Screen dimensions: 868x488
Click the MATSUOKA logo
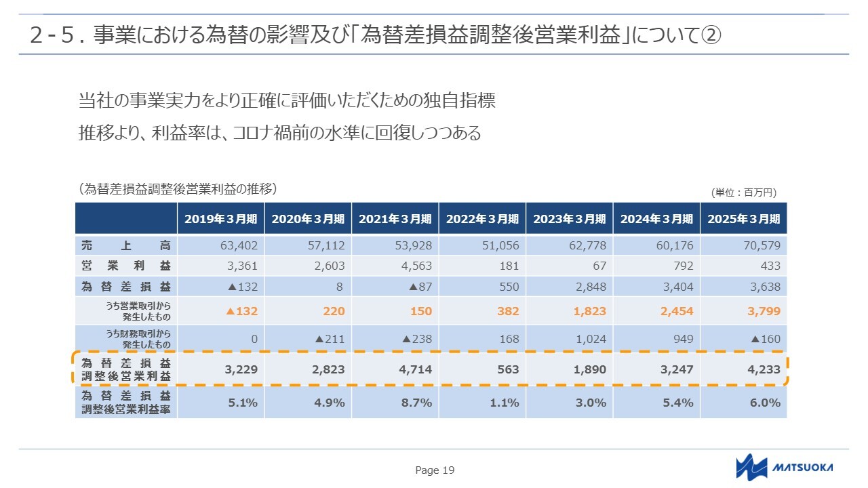785,466
